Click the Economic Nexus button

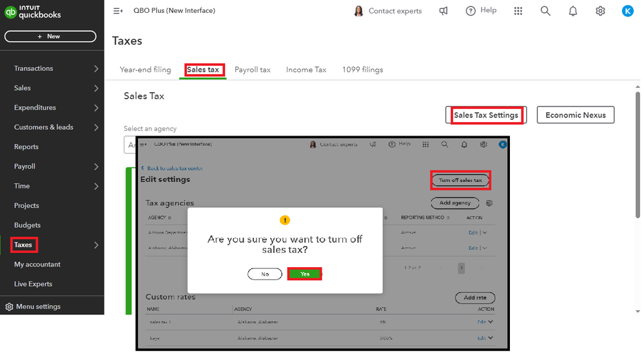[576, 115]
